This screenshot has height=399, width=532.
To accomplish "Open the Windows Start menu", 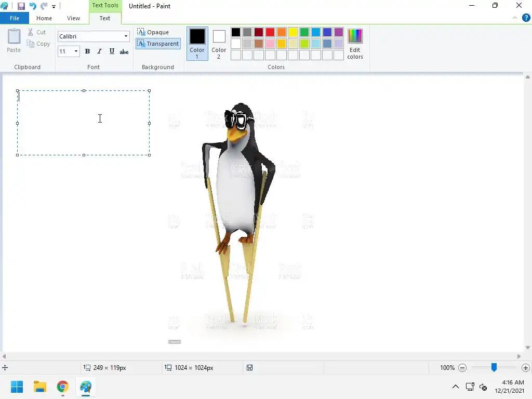I will click(x=17, y=387).
